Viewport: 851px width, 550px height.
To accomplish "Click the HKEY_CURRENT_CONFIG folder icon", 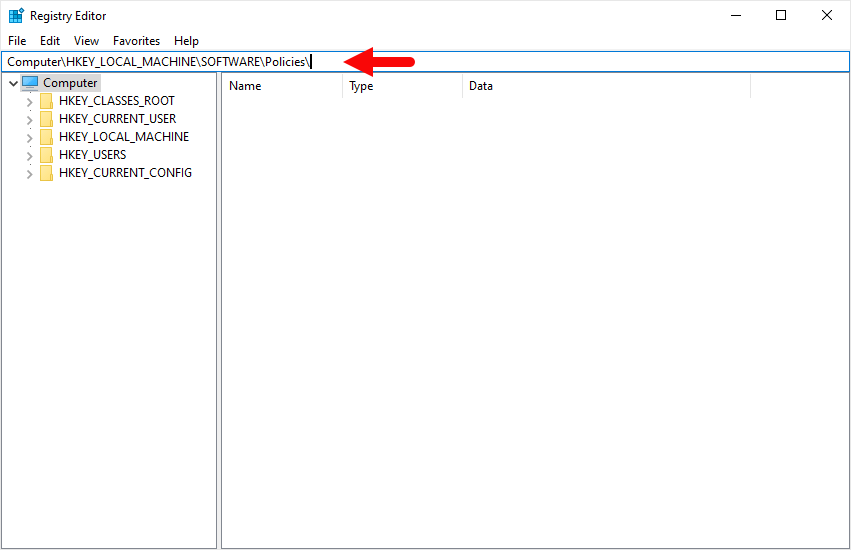I will pos(47,173).
